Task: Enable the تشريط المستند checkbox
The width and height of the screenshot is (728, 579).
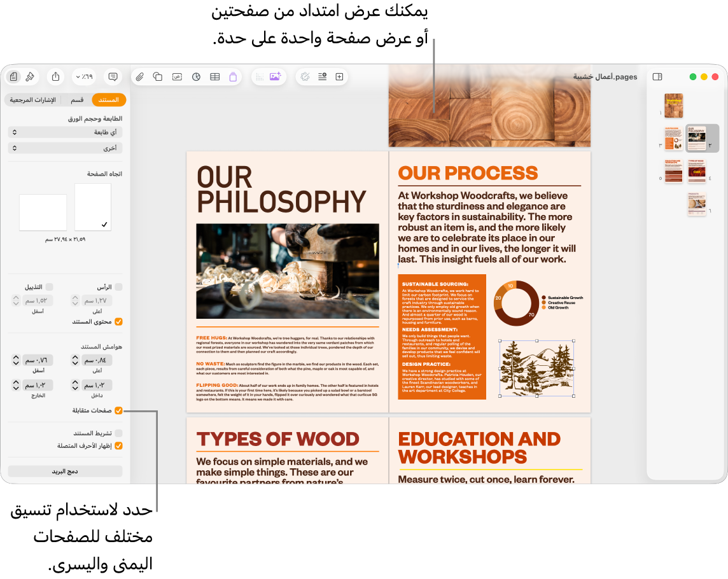Action: (119, 433)
